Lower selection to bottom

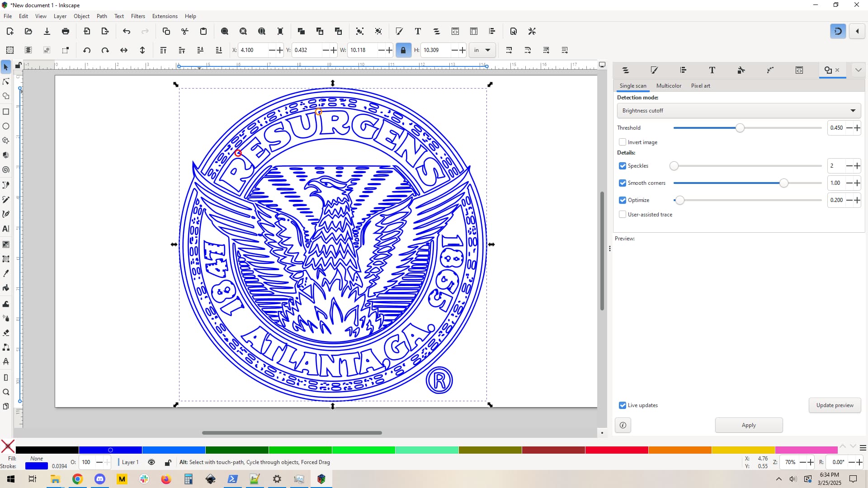pos(219,50)
